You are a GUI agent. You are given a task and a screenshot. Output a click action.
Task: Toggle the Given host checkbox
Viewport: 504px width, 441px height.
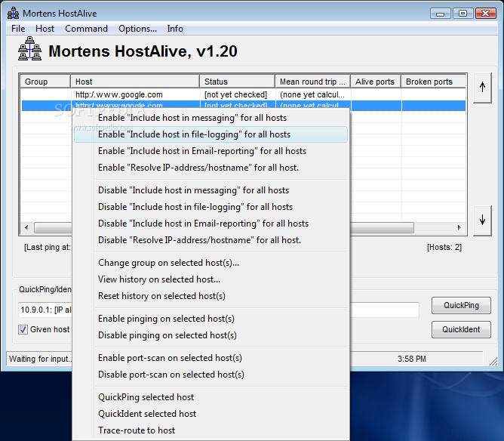tap(23, 330)
